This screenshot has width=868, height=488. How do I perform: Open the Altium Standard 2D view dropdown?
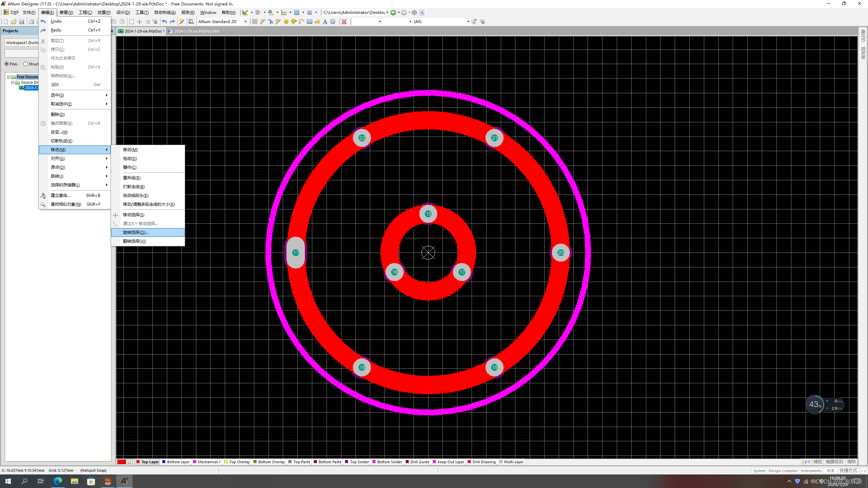245,22
